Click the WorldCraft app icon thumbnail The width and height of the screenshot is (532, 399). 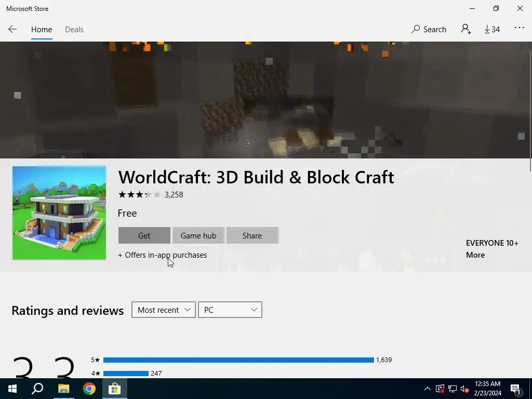59,212
